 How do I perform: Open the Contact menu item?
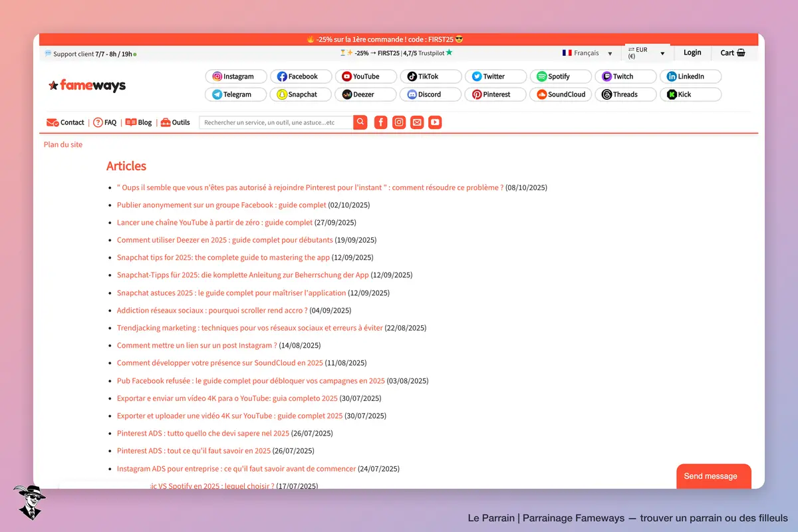(x=65, y=122)
